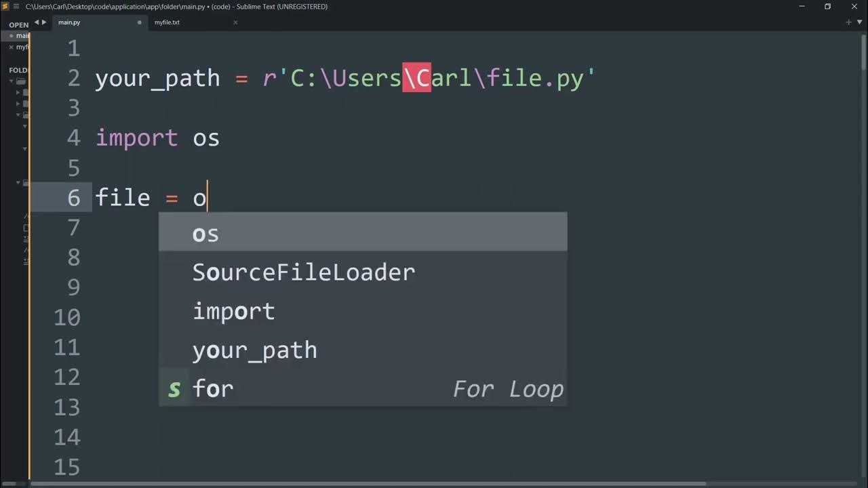This screenshot has width=868, height=488.
Task: Collapse the top folder in sidebar
Action: tap(12, 81)
